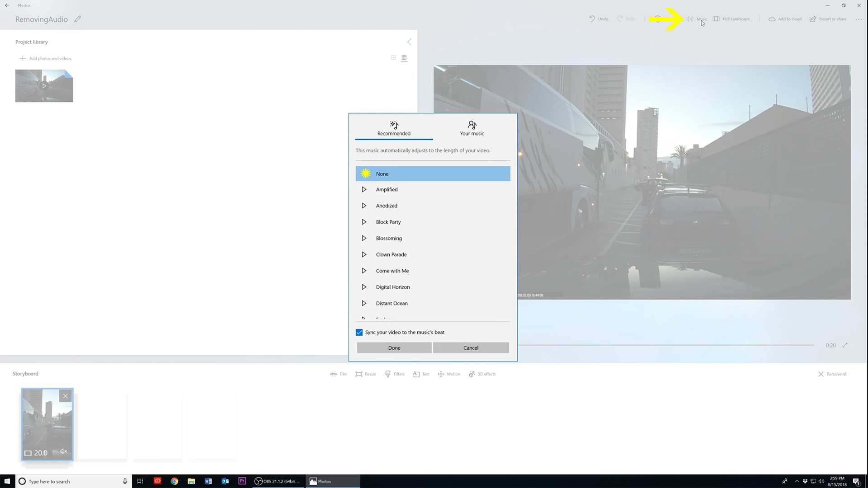Click the Undo arrow icon
The width and height of the screenshot is (868, 488).
pyautogui.click(x=592, y=19)
